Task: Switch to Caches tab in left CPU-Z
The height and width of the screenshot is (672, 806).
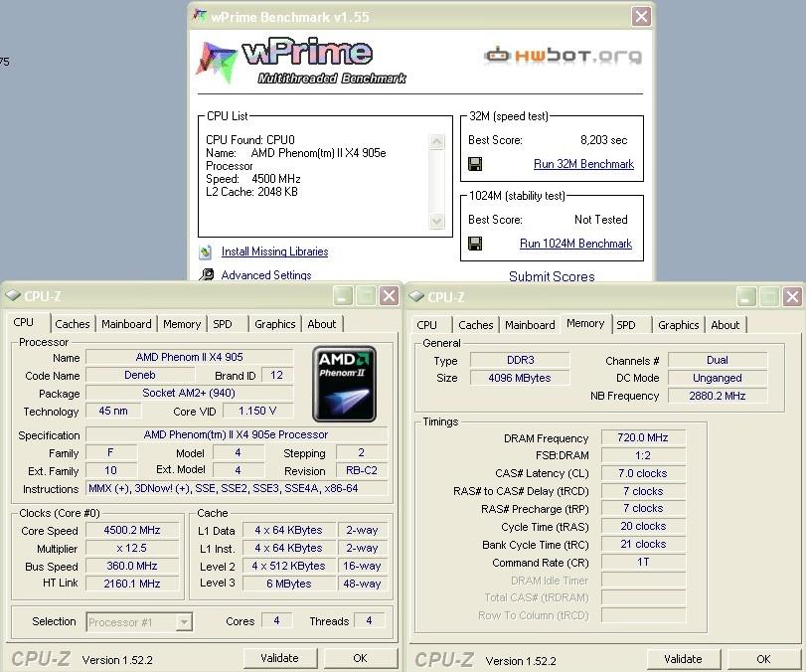Action: [72, 324]
